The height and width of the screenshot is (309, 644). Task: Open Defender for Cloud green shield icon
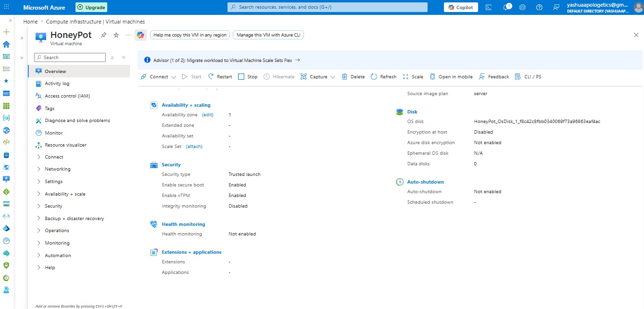[x=6, y=265]
